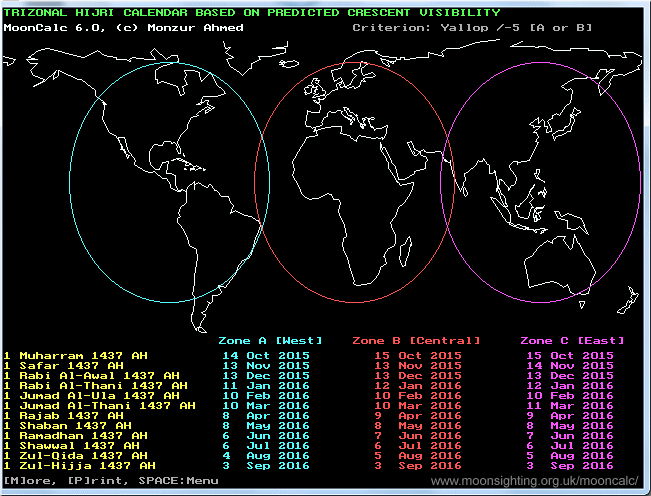Click the 11 Mar 2016 date in Zone C
Image resolution: width=651 pixels, height=496 pixels.
[x=568, y=405]
